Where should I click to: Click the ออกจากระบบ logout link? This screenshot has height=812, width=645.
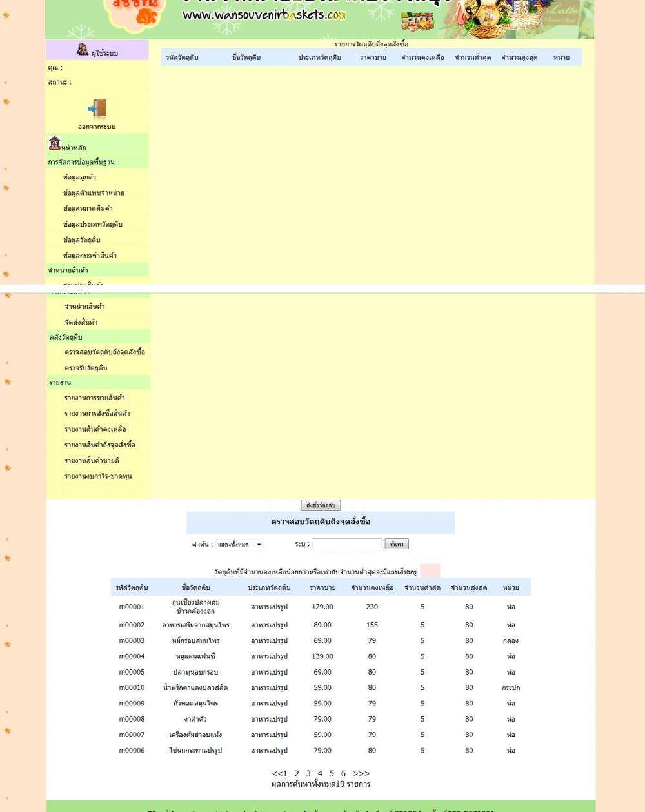[97, 127]
